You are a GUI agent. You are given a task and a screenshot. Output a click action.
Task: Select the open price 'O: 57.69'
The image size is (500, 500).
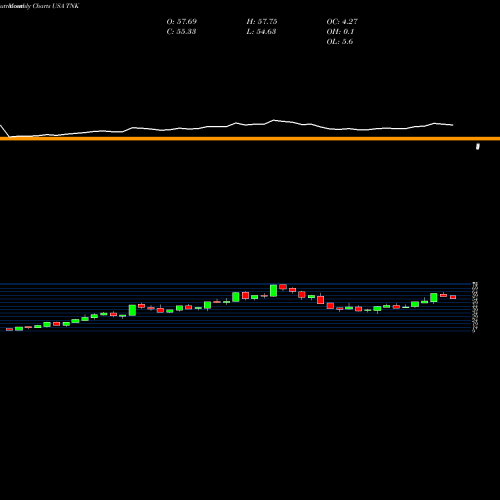(182, 21)
